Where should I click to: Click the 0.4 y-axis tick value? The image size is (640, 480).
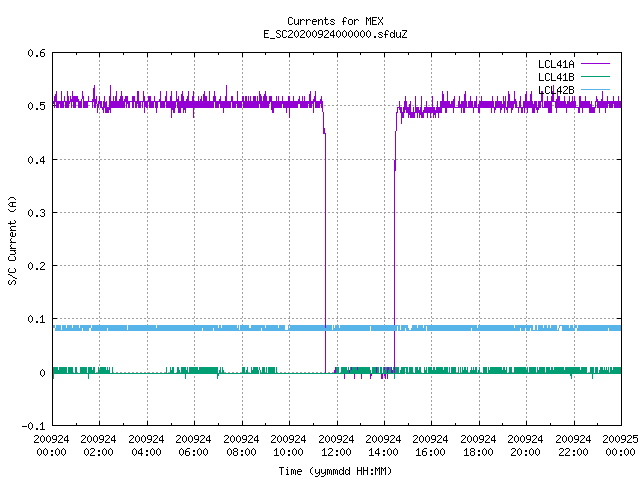(37, 160)
